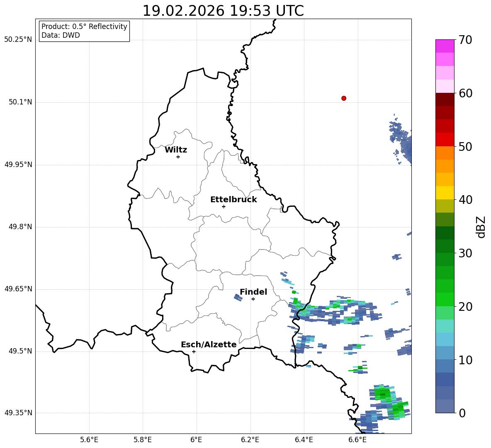Click the colorbar tick label 20
491x448 pixels.
465,307
